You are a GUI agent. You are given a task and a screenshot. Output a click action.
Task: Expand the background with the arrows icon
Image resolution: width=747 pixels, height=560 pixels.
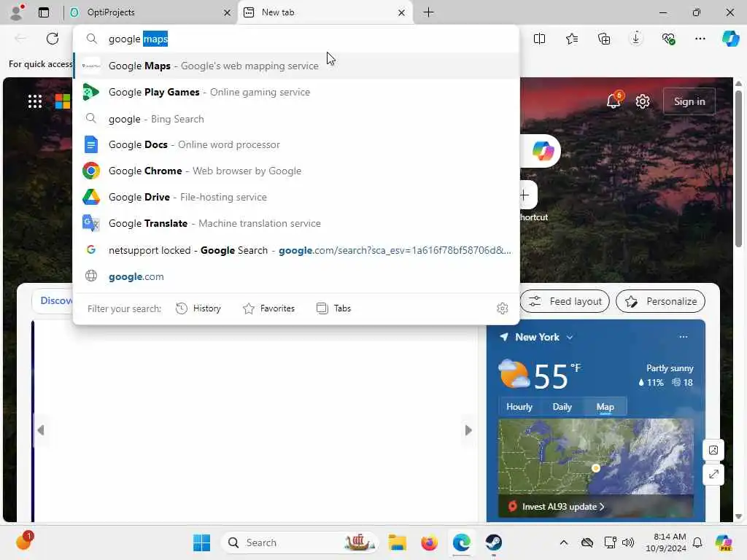pyautogui.click(x=713, y=474)
